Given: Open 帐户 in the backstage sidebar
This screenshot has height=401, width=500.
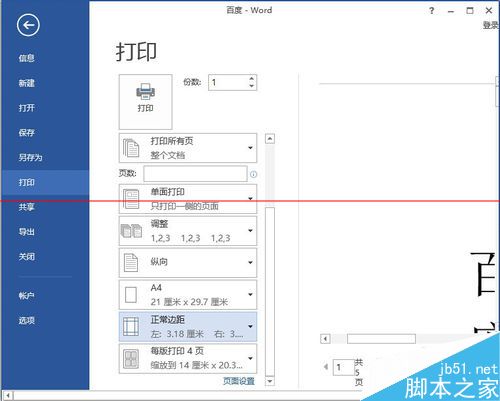Looking at the screenshot, I should click(27, 296).
